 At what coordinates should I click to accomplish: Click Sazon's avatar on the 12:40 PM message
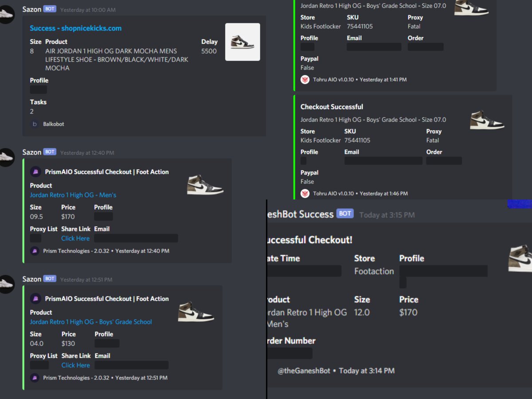pyautogui.click(x=7, y=157)
